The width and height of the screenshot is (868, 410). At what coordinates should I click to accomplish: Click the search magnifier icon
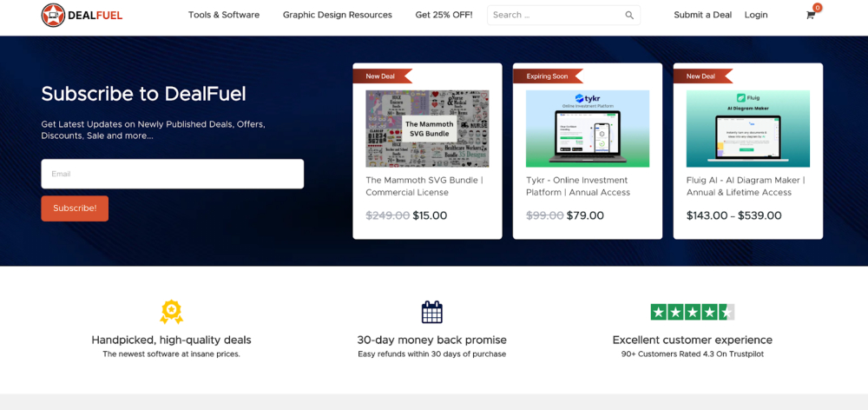pos(629,16)
